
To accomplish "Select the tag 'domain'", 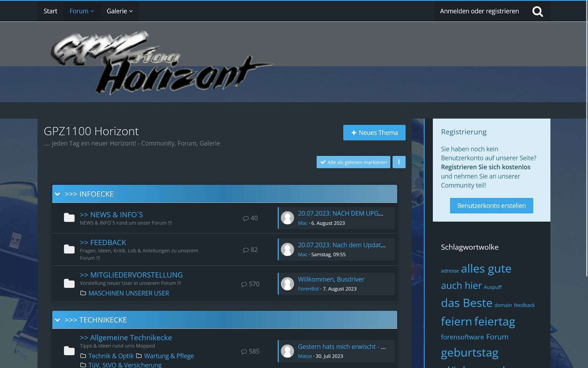I will coord(503,305).
